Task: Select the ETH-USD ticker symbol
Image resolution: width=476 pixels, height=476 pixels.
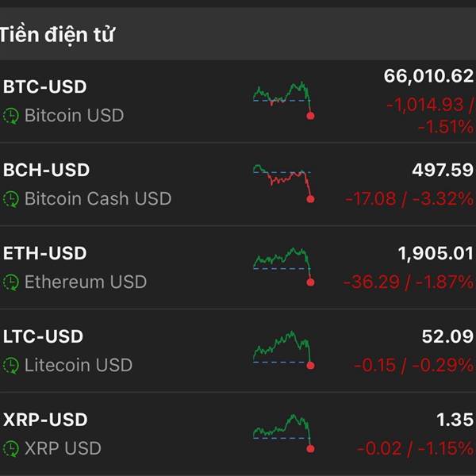Action: coord(45,254)
